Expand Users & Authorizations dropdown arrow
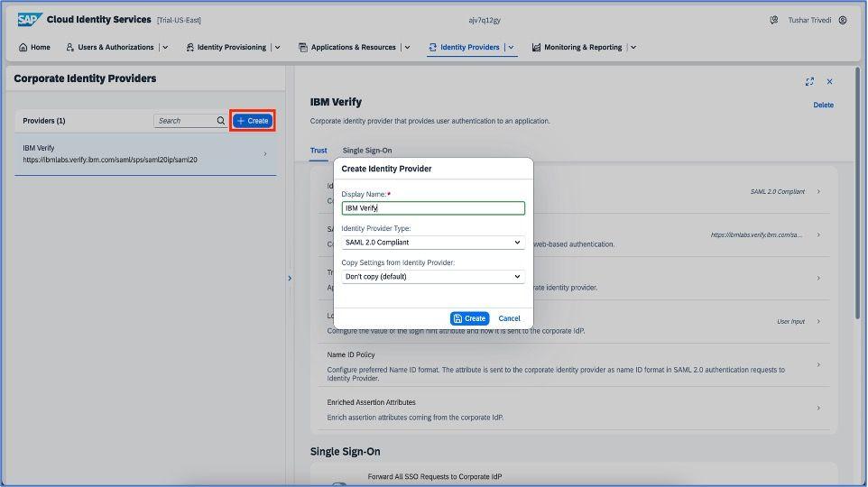Image resolution: width=868 pixels, height=487 pixels. (x=165, y=48)
